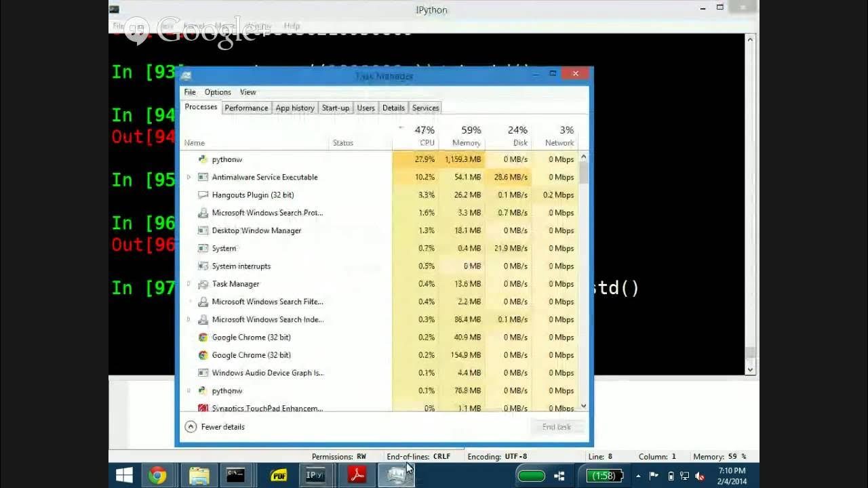This screenshot has width=868, height=488.
Task: Sort by the CPU column header
Action: 415,136
